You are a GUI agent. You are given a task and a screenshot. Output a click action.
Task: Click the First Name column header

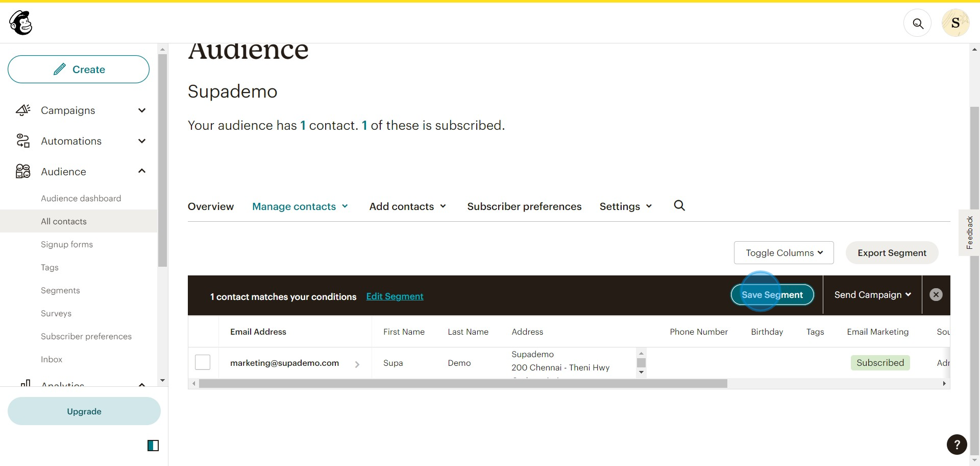pos(404,332)
